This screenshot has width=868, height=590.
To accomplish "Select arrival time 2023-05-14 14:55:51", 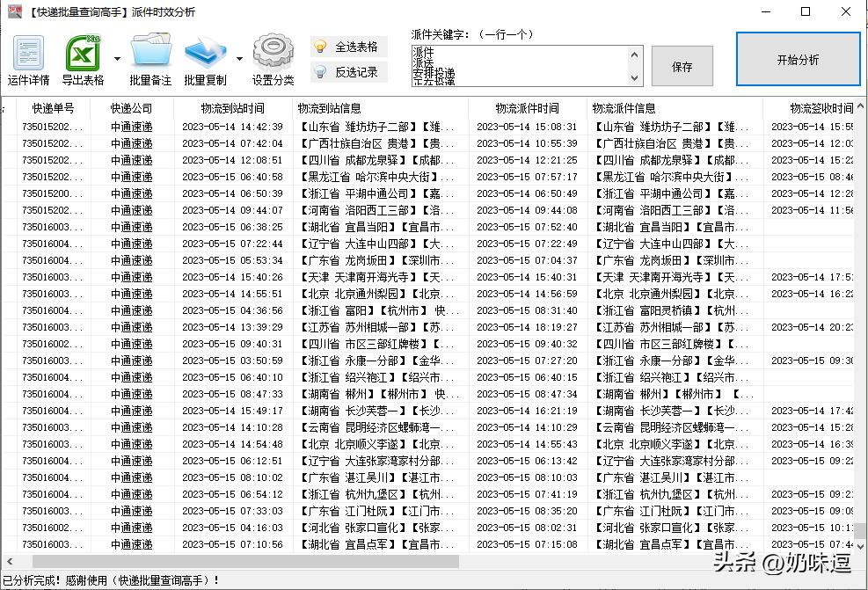I will (232, 294).
